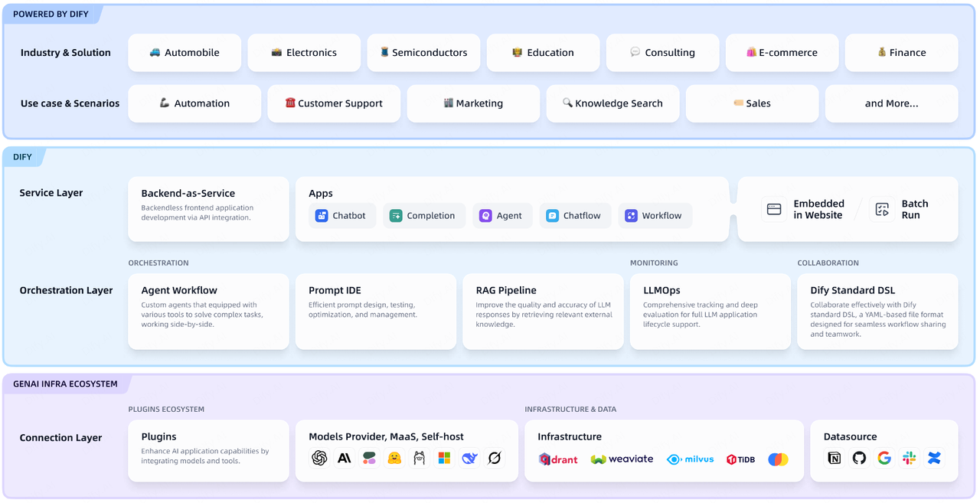Click the 'Orchestration Layer' label
This screenshot has height=503, width=980.
[x=66, y=291]
